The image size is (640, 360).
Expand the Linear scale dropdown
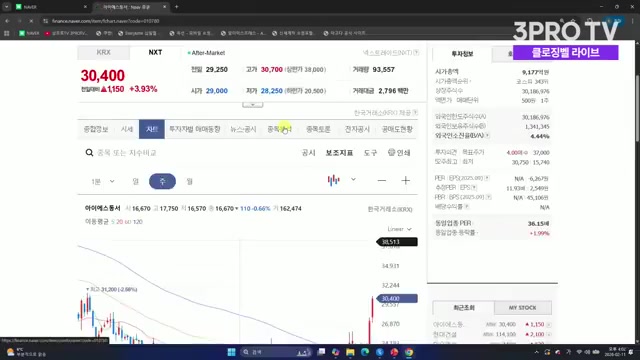[399, 229]
